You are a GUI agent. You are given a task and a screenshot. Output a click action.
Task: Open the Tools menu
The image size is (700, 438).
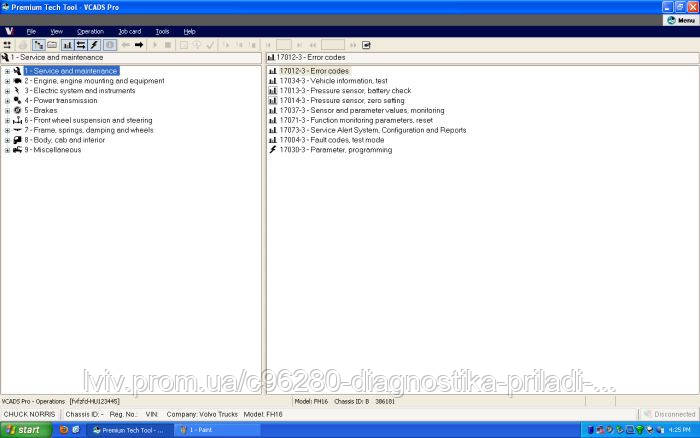pyautogui.click(x=162, y=31)
